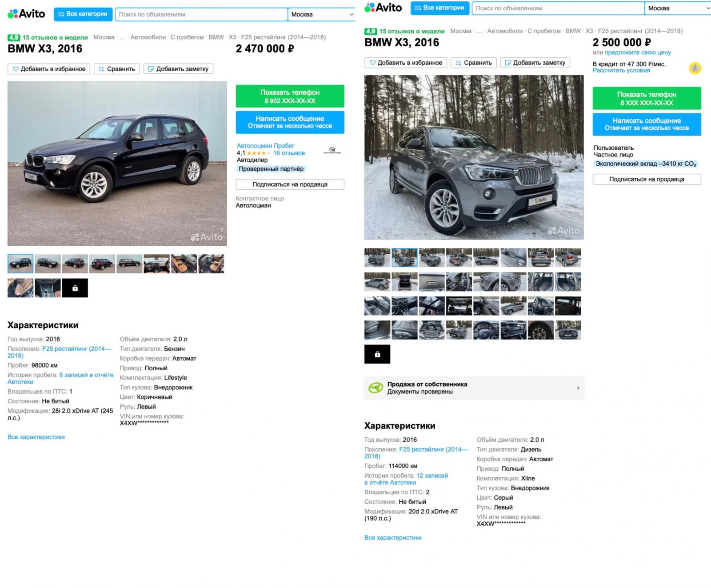This screenshot has height=588, width=711.
Task: Open the Москва region dropdown on right
Action: pyautogui.click(x=678, y=8)
